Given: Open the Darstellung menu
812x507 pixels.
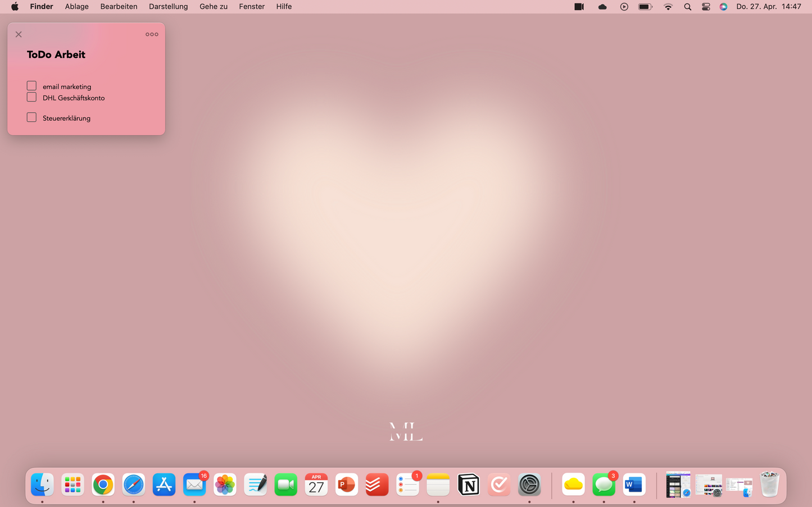Looking at the screenshot, I should coord(168,7).
